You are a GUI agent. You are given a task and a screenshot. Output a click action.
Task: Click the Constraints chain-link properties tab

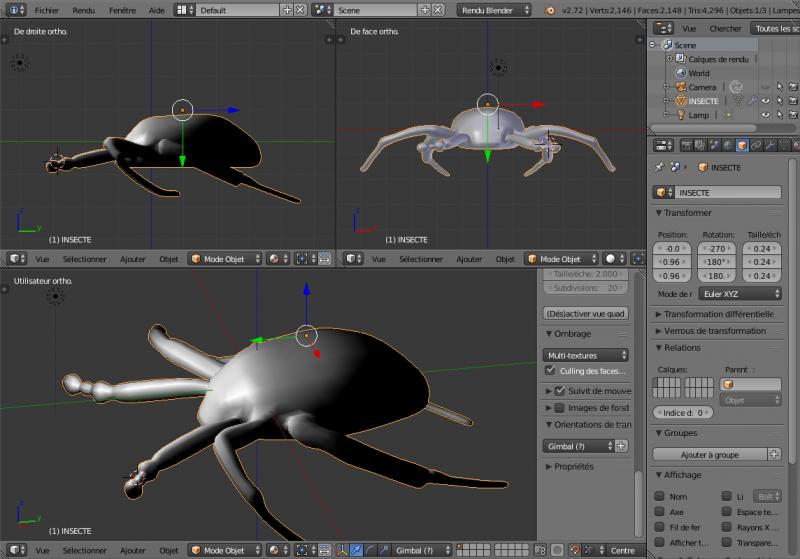pos(756,145)
